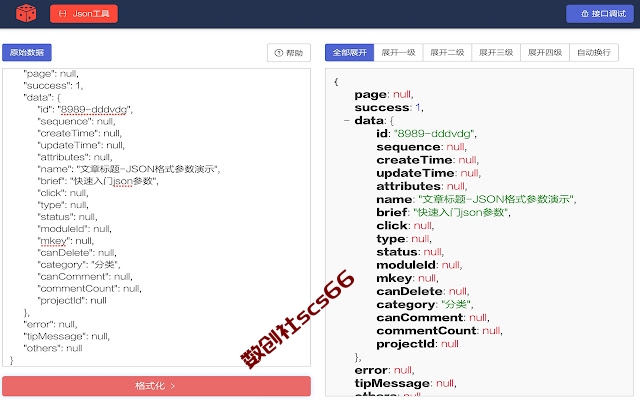This screenshot has height=400, width=640.
Task: Click the "category" line in raw editor
Action: point(78,265)
